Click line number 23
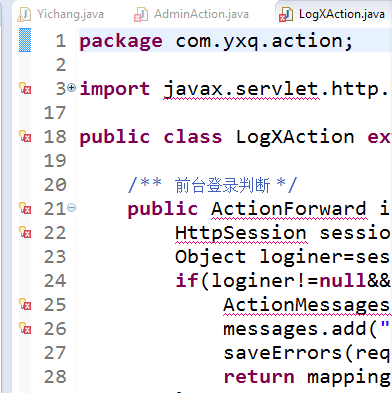Screen dimensions: 392x393 click(x=55, y=257)
